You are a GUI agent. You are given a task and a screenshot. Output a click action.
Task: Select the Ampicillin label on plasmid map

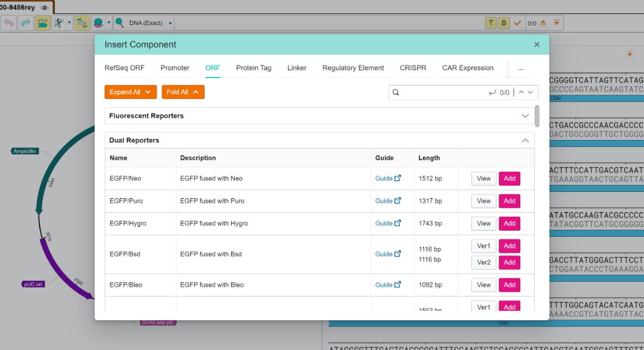pyautogui.click(x=24, y=151)
